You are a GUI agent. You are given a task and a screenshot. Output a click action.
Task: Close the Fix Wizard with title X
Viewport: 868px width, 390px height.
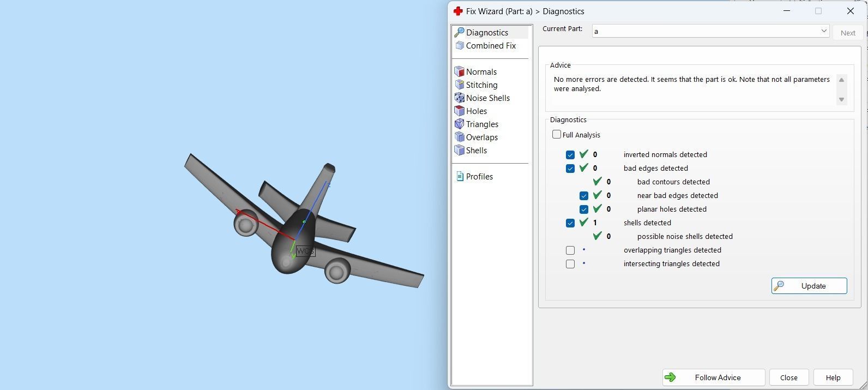(850, 11)
